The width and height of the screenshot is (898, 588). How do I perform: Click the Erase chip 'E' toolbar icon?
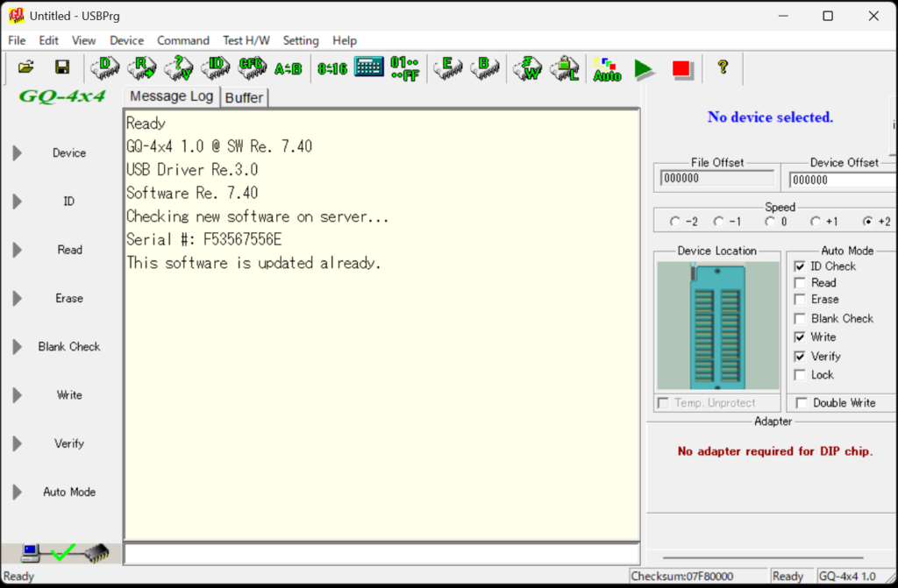point(447,67)
